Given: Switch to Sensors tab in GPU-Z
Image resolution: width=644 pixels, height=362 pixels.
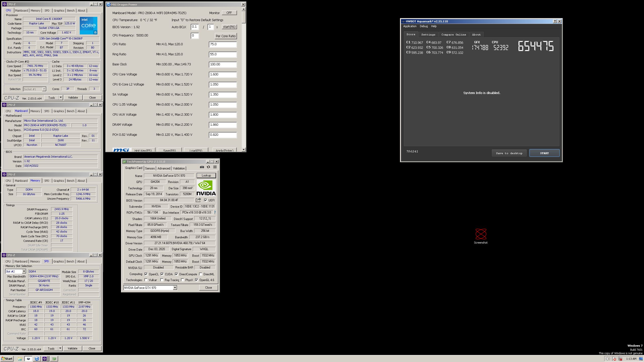Looking at the screenshot, I should [150, 168].
